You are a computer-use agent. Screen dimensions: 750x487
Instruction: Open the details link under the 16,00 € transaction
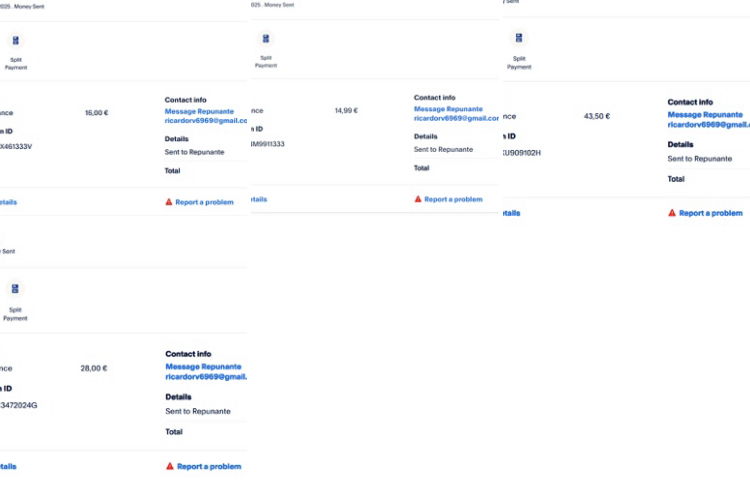pos(8,202)
